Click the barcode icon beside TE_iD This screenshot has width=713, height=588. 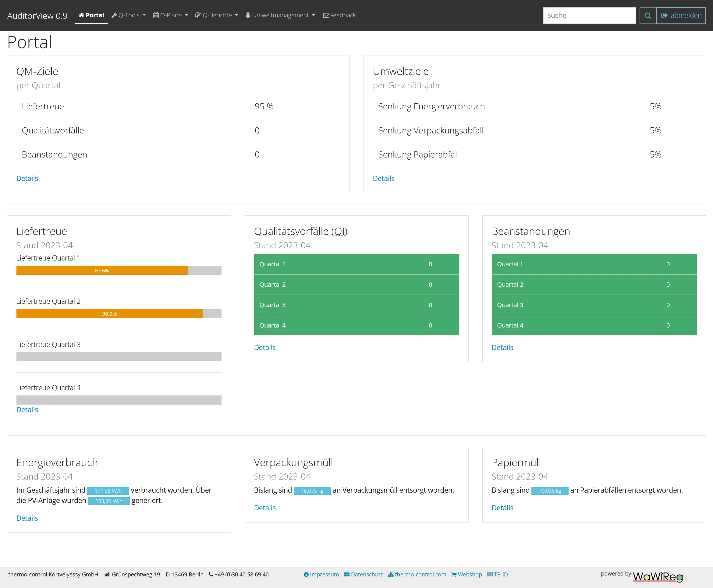[490, 574]
